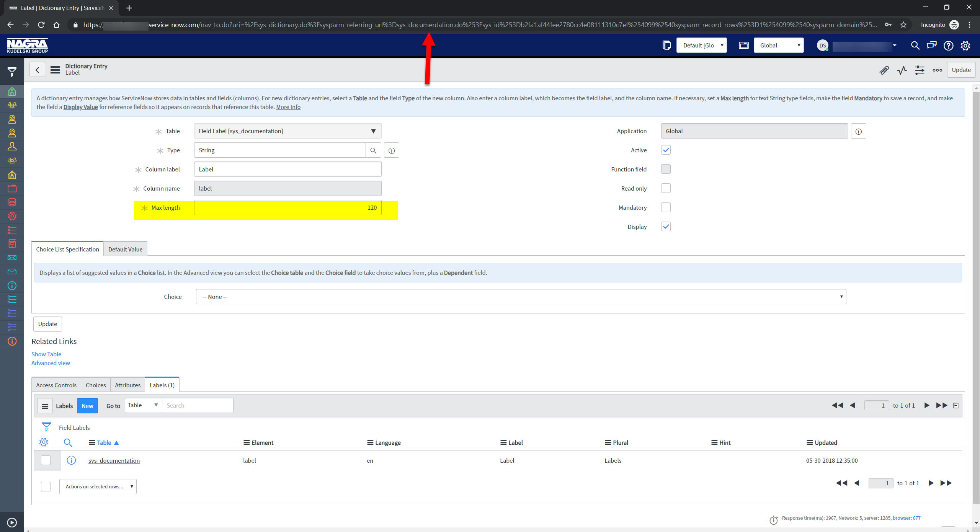
Task: Open the Choice dropdown showing None
Action: 521,297
